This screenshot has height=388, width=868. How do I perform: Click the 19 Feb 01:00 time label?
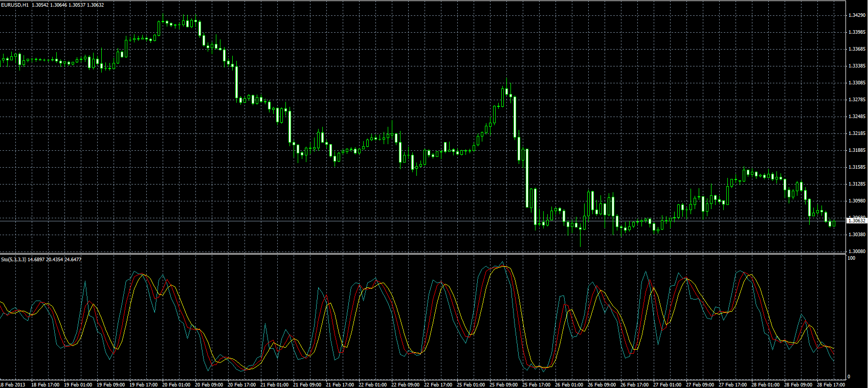pyautogui.click(x=78, y=385)
